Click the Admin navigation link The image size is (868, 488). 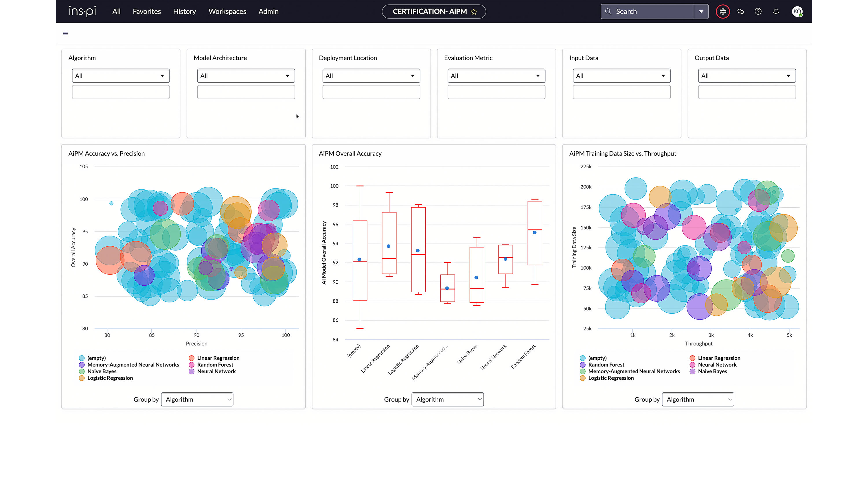pyautogui.click(x=268, y=12)
